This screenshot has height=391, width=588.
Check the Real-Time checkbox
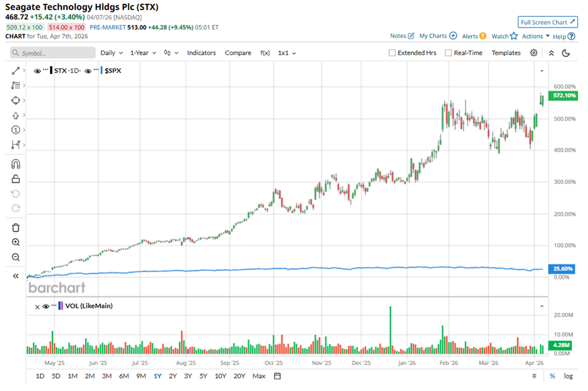[x=449, y=53]
